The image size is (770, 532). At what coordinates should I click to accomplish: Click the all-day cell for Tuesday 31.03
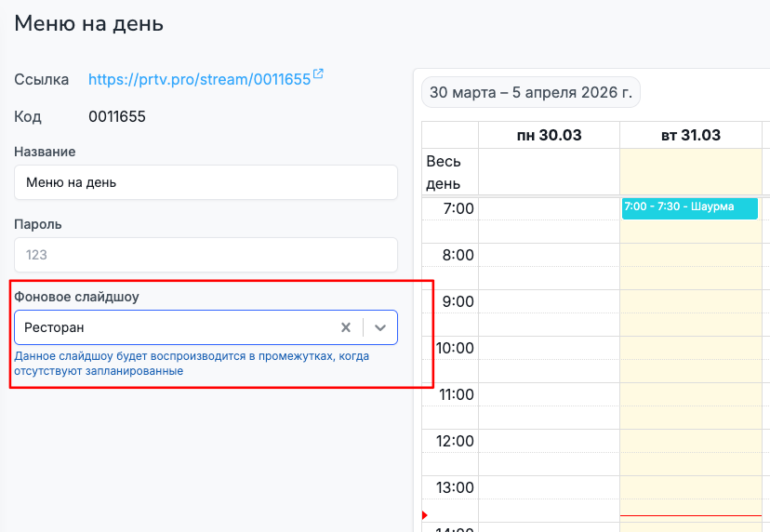click(690, 171)
